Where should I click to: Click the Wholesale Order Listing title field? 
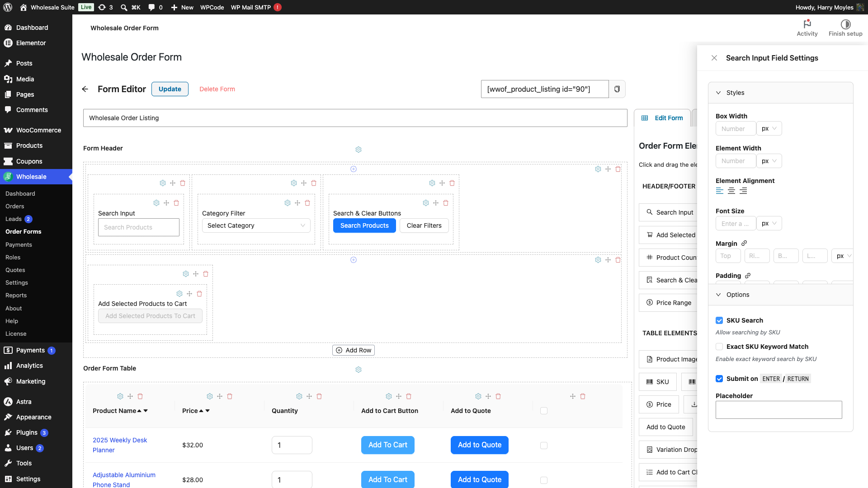(355, 118)
